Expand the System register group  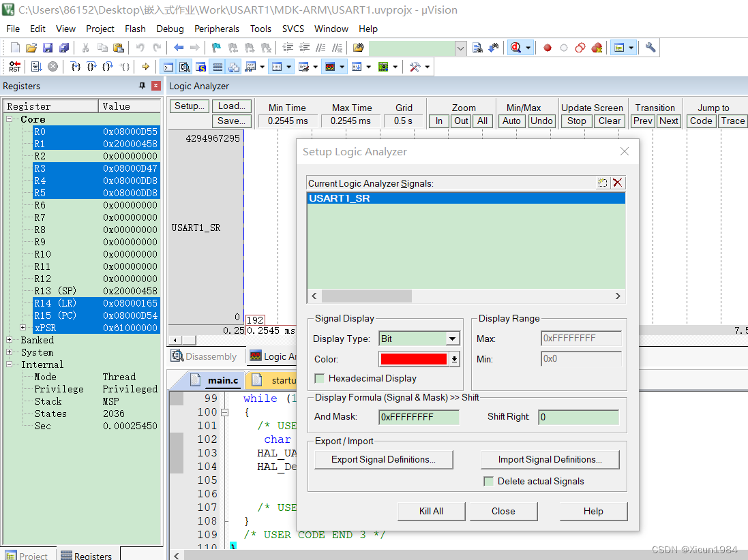click(9, 352)
